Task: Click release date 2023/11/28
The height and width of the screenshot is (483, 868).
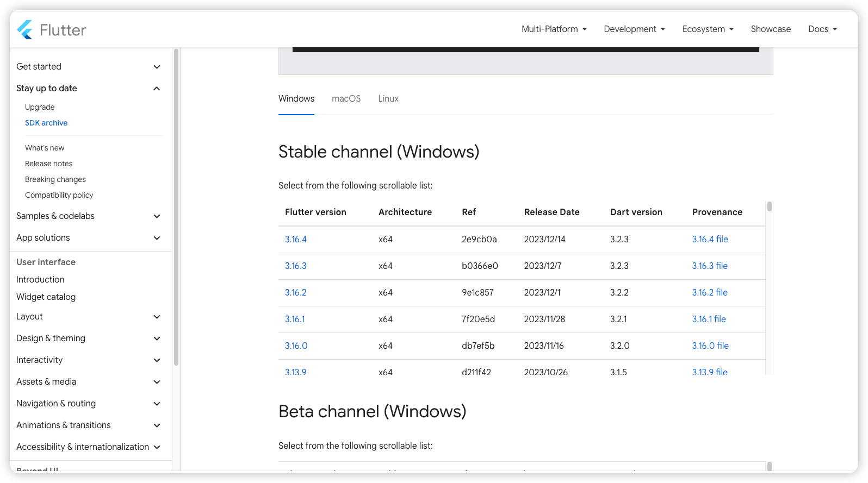Action: point(544,319)
